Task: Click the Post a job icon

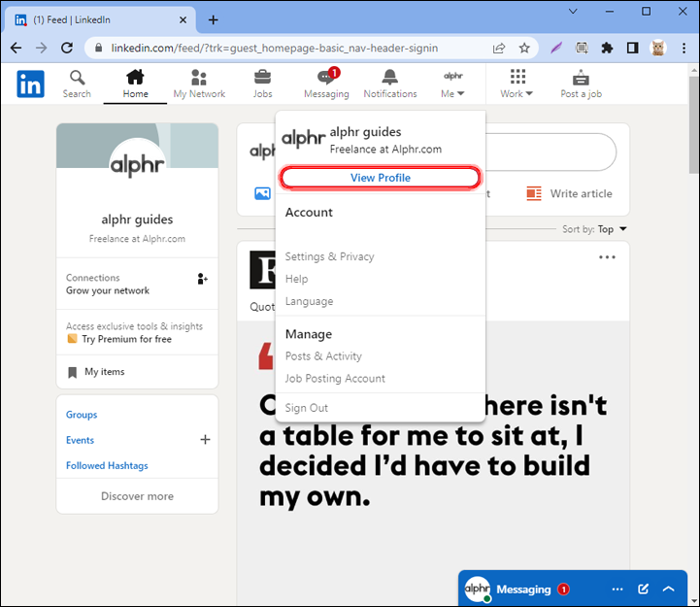Action: click(581, 84)
